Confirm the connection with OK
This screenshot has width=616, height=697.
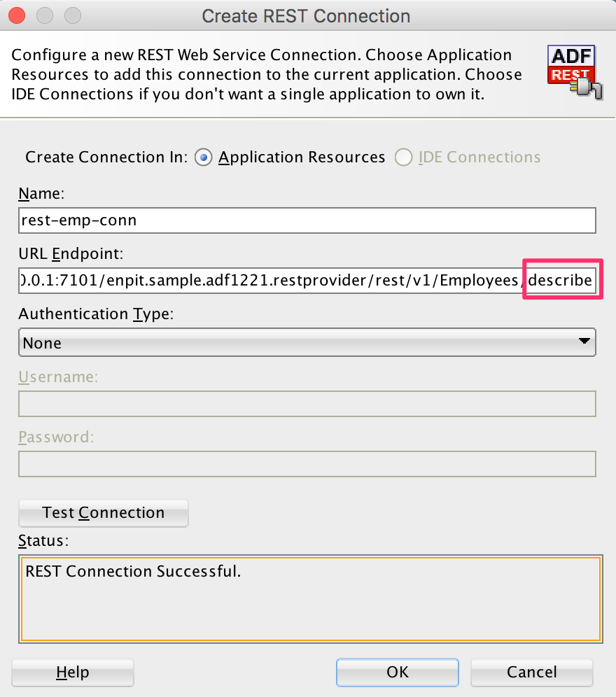coord(397,672)
